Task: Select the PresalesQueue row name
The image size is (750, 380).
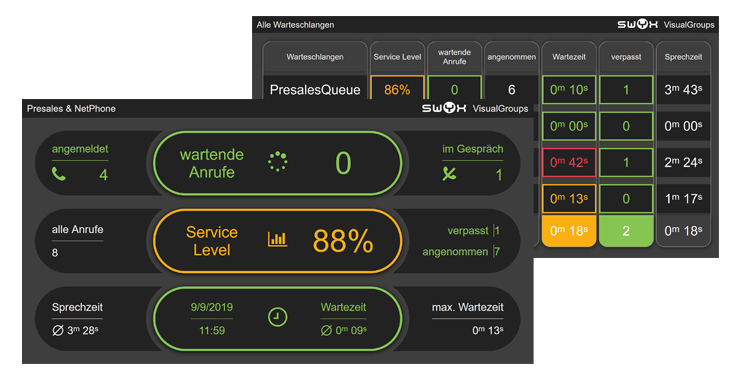Action: click(x=315, y=90)
